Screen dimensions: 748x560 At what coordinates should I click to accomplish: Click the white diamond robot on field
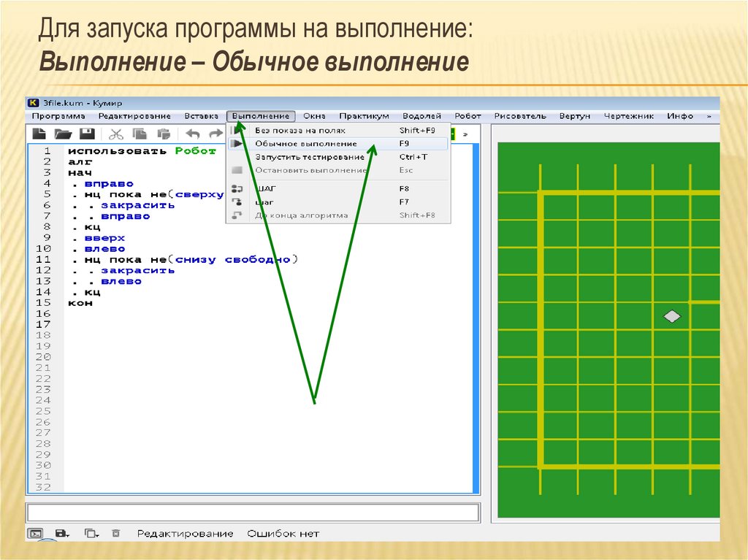click(x=671, y=316)
